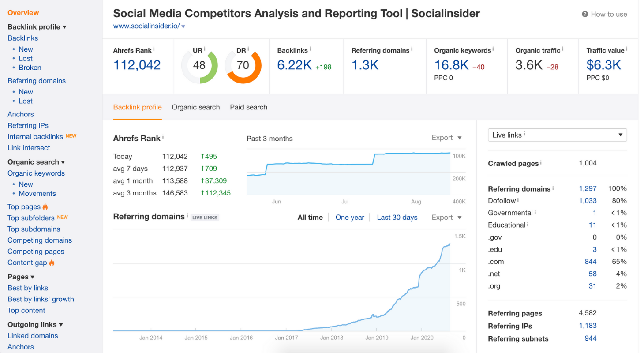Open Referring IPs in the sidebar
The image size is (644, 353).
tap(28, 125)
